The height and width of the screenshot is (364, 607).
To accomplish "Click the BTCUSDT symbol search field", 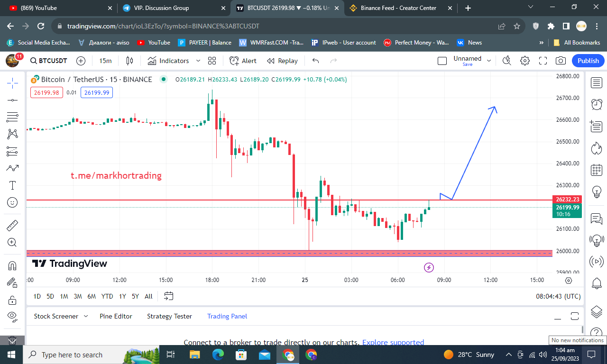I will [x=48, y=61].
